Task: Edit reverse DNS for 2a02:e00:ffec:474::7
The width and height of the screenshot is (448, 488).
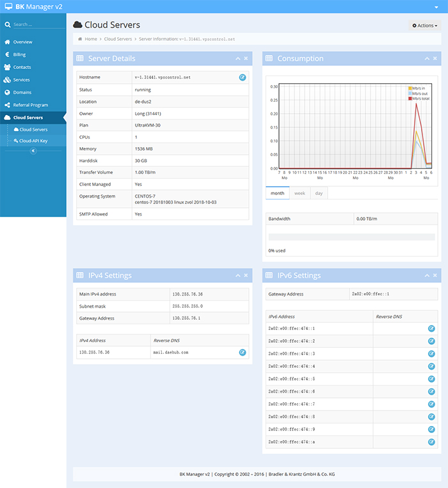Action: point(431,404)
